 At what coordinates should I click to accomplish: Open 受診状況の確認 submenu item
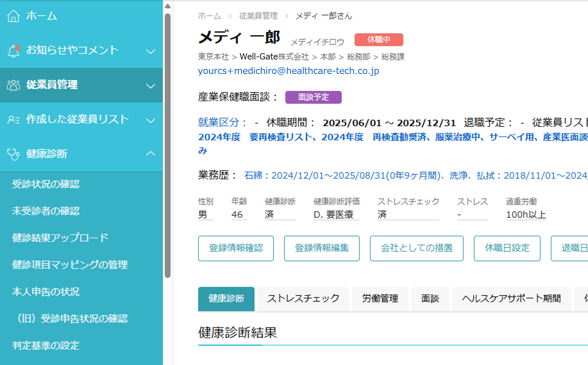click(46, 184)
